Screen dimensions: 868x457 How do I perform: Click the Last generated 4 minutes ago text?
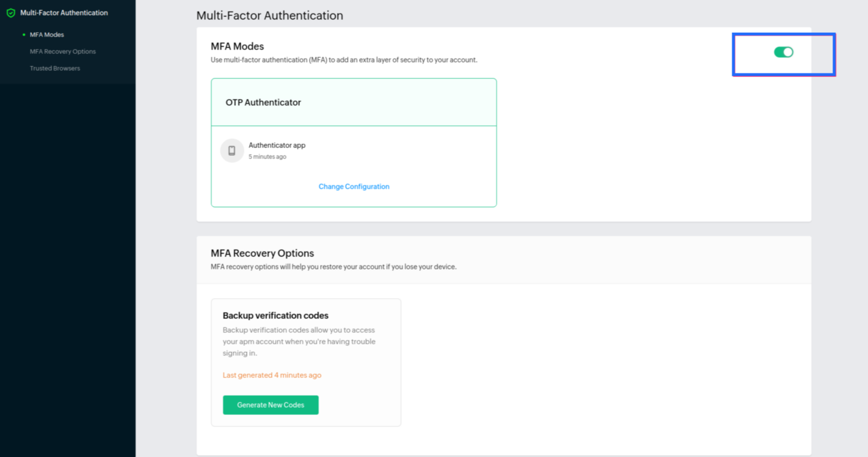[x=271, y=375]
